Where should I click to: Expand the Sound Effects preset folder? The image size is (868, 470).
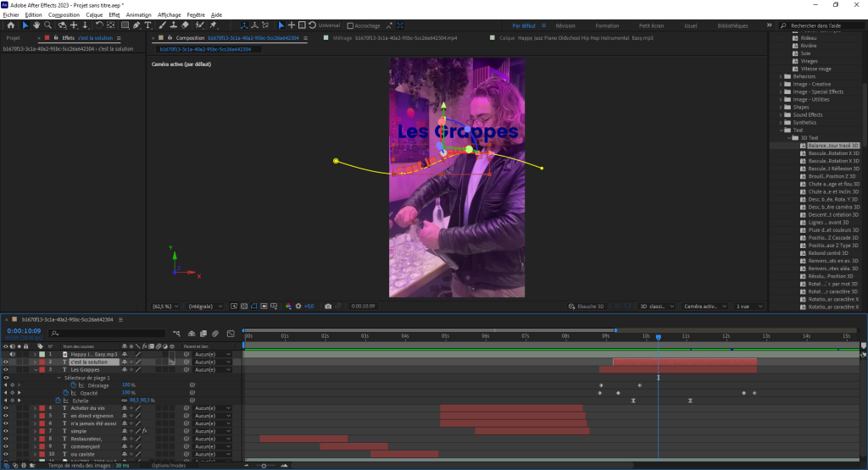[781, 115]
